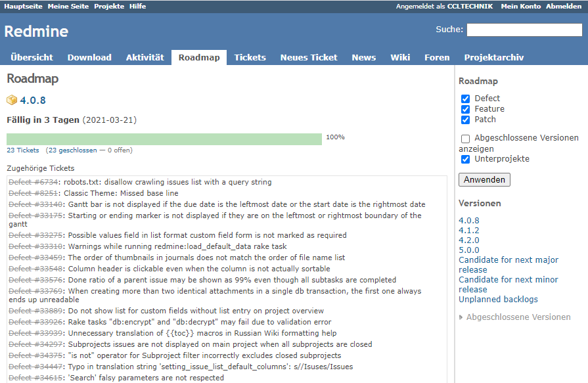
Task: Switch to the Wiki tab
Action: [400, 57]
